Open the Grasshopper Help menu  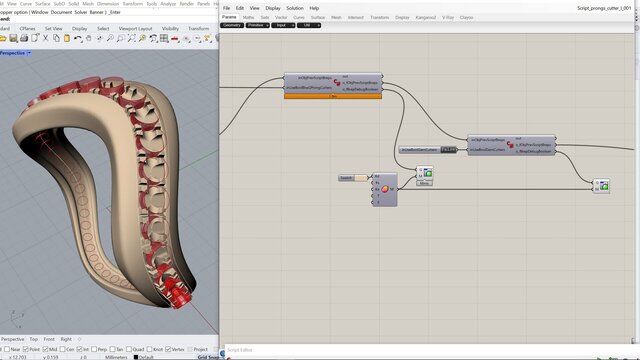(x=314, y=8)
